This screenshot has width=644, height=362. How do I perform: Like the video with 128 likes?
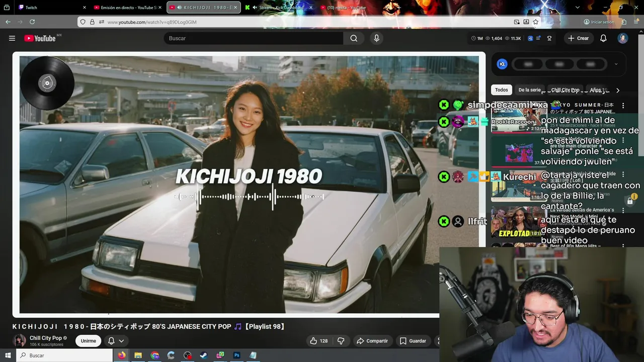318,341
